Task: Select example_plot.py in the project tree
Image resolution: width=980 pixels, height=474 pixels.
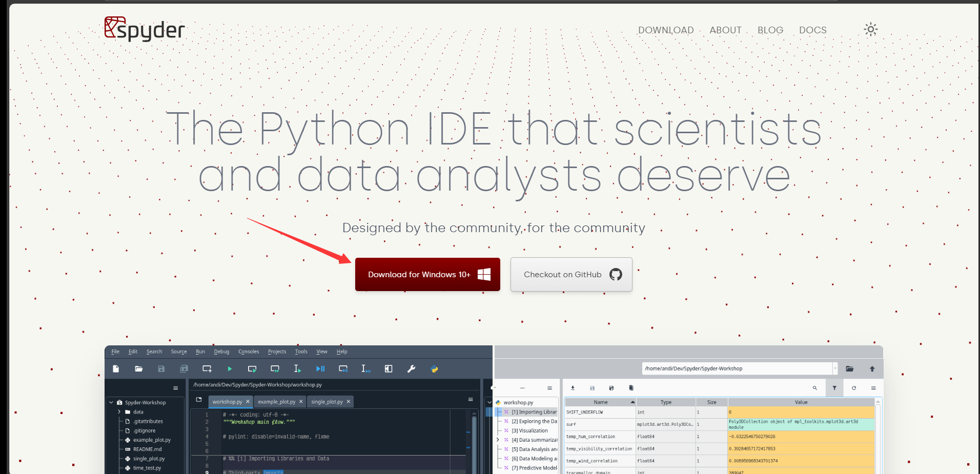Action: click(152, 440)
